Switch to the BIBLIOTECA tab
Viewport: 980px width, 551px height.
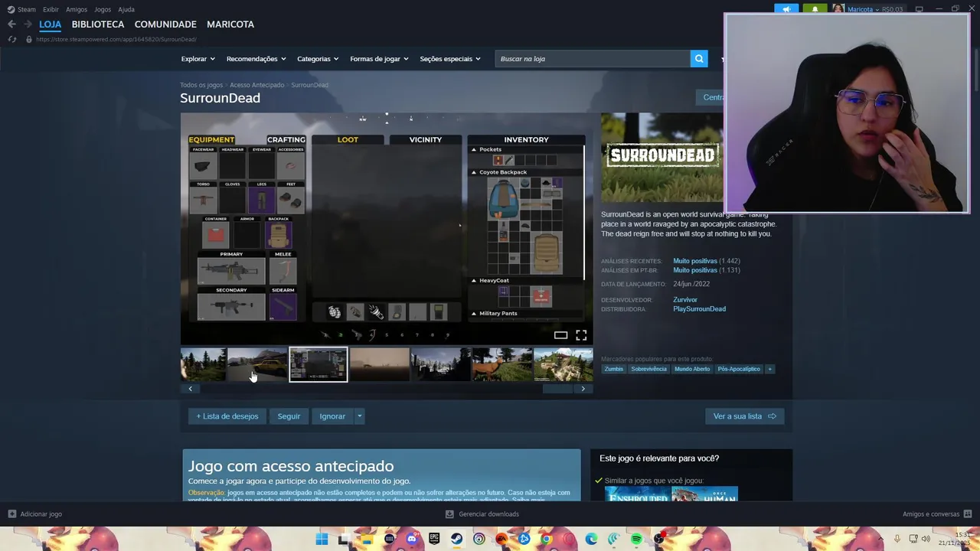pos(98,24)
